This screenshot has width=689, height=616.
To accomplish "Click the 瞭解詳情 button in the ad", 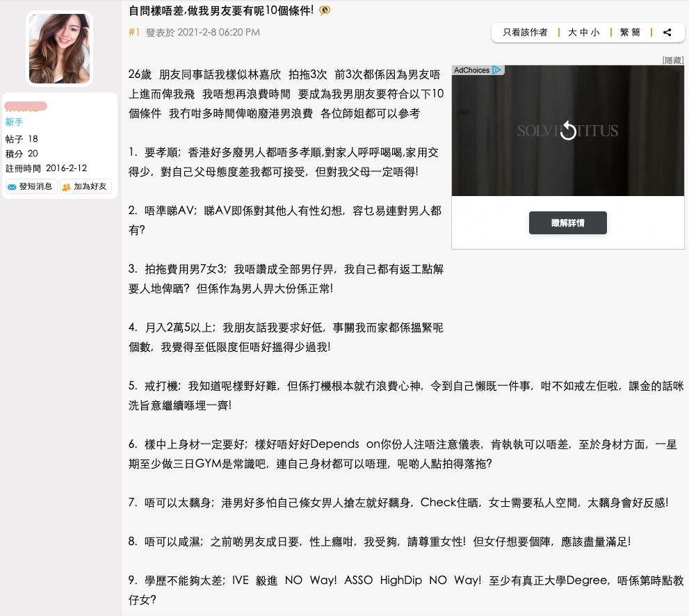I will pyautogui.click(x=567, y=222).
